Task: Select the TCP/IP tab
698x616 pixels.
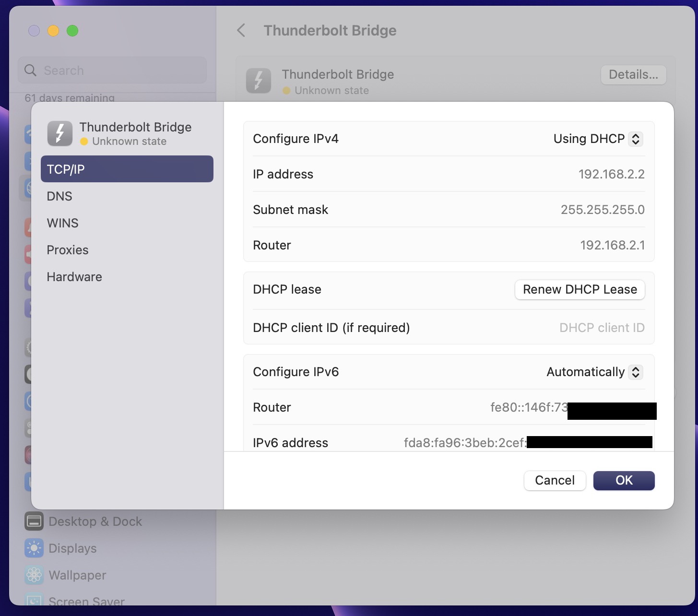Action: [127, 169]
